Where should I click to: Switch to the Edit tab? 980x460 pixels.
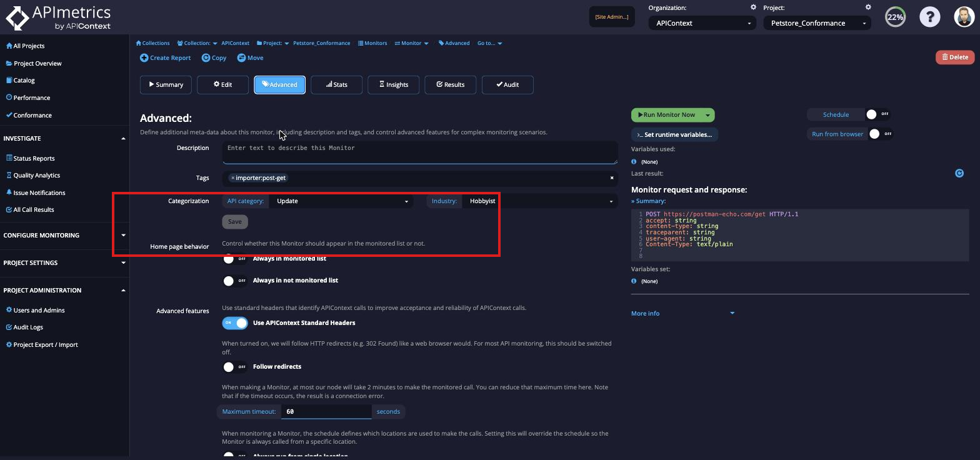222,84
